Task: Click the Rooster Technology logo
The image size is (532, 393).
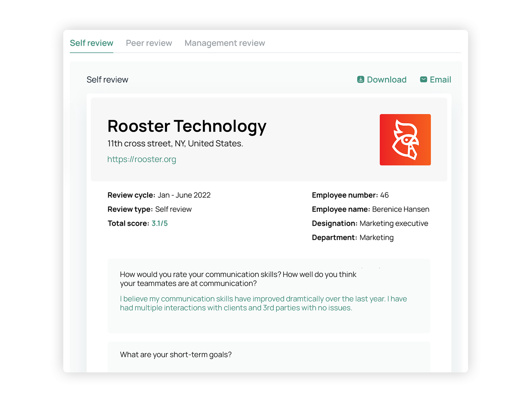Action: tap(405, 140)
